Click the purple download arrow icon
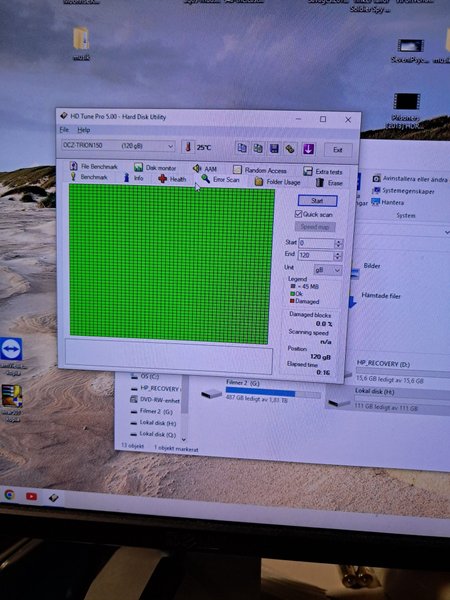 click(x=308, y=149)
